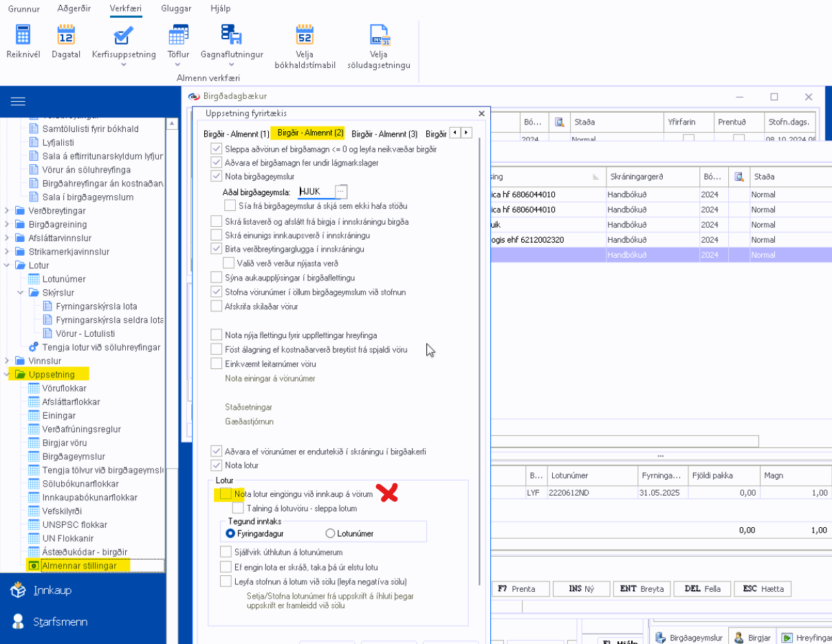The height and width of the screenshot is (644, 832).
Task: Collapse the Lotur tree folder
Action: coord(8,265)
